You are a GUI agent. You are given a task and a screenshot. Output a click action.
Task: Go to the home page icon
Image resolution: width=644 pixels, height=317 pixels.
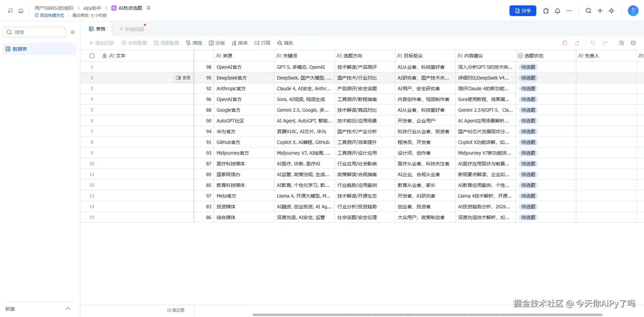point(21,11)
